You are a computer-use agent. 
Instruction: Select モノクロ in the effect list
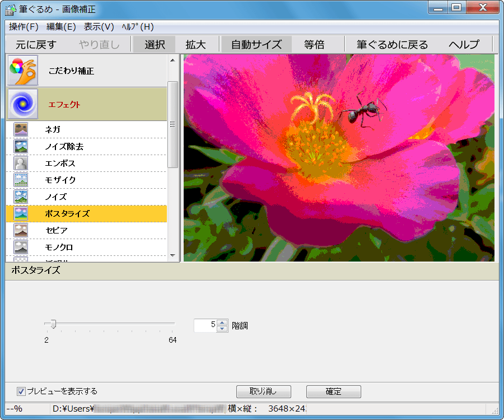click(86, 247)
